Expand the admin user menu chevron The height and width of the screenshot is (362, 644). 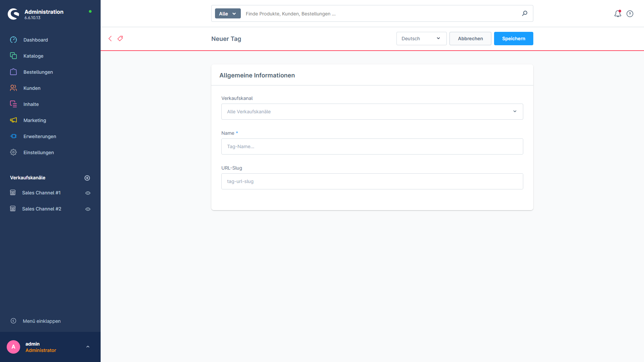[88, 347]
